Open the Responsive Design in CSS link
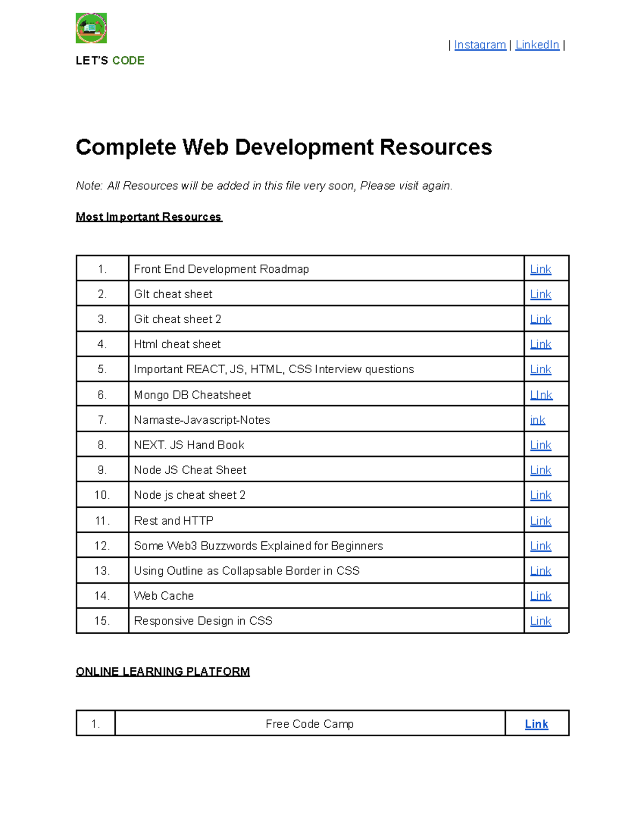This screenshot has height=834, width=644. [x=540, y=620]
